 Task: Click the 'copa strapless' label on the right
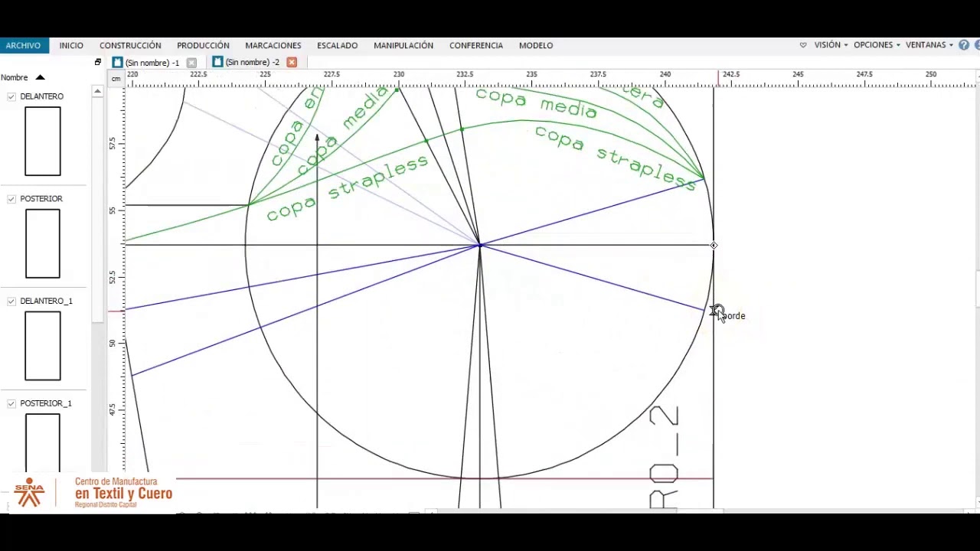[x=616, y=158]
